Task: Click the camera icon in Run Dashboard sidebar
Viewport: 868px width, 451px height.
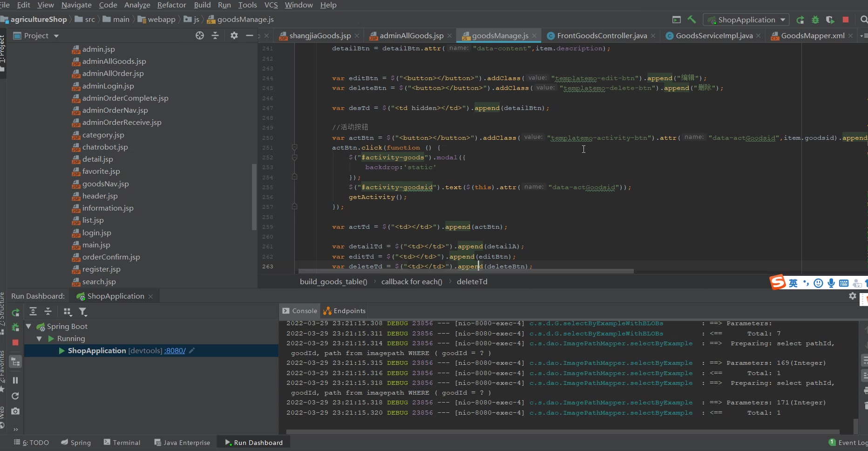Action: 15,411
